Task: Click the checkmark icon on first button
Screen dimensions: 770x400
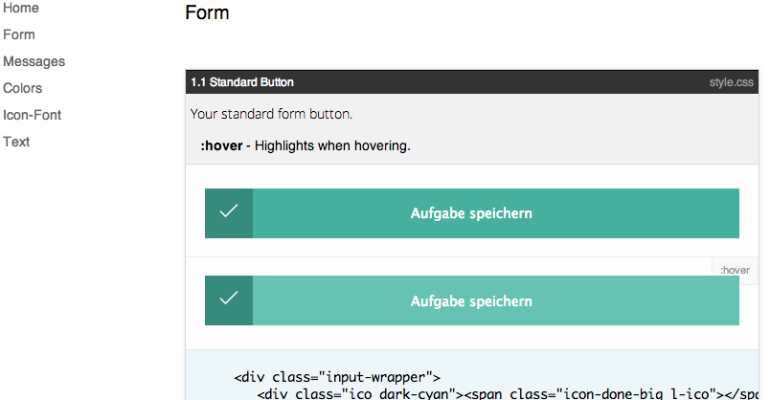Action: click(229, 211)
